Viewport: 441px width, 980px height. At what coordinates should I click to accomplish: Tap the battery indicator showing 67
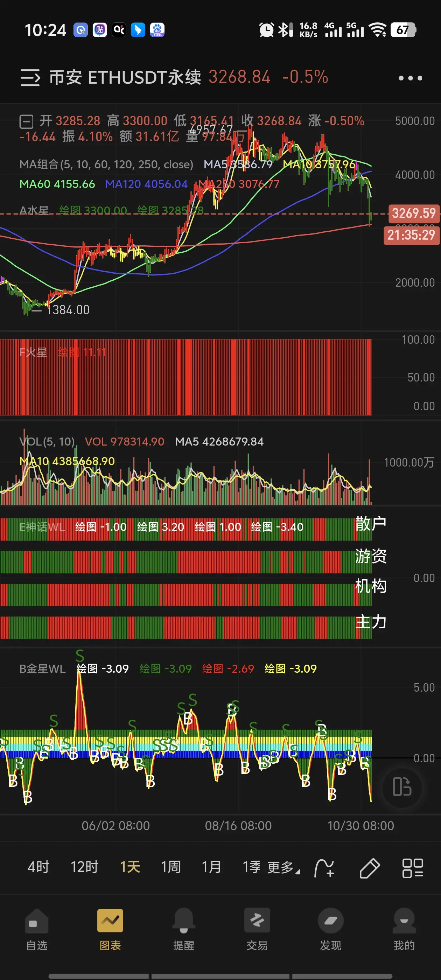coord(403,30)
